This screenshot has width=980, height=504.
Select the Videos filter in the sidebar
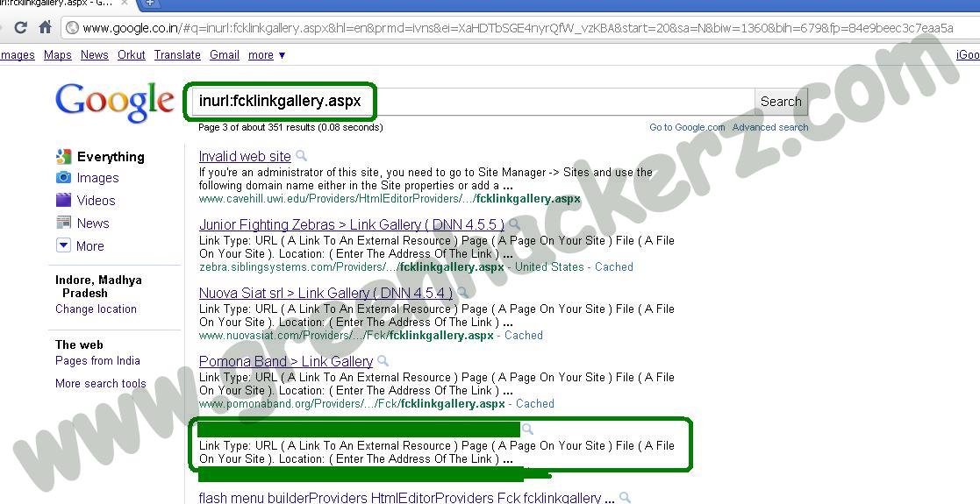96,201
